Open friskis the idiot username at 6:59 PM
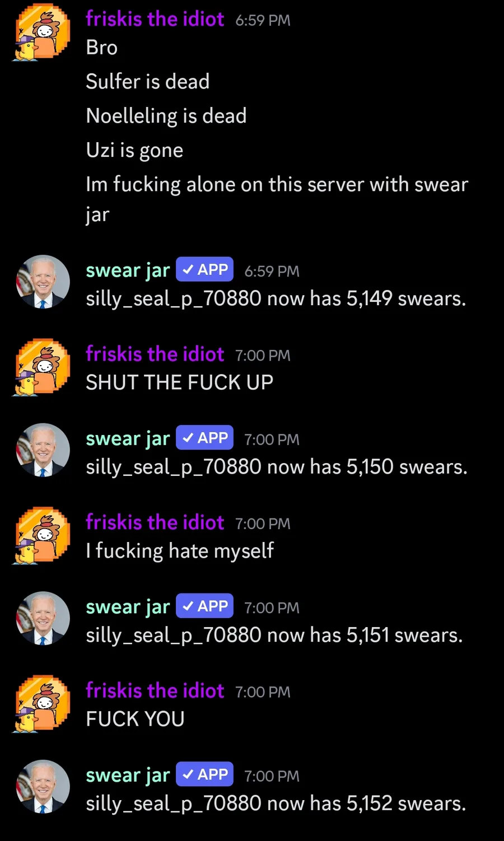Screen dimensions: 504x841 pos(155,19)
